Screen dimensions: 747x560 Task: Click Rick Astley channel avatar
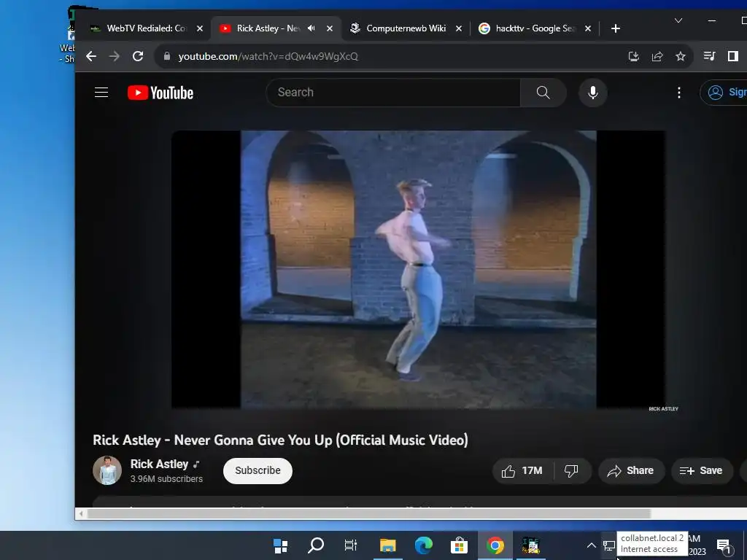coord(107,470)
